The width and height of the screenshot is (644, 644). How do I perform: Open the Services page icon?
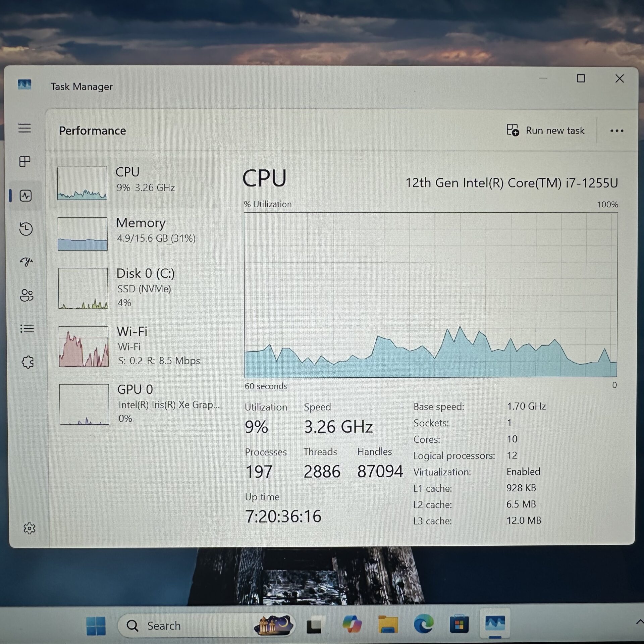pos(28,362)
